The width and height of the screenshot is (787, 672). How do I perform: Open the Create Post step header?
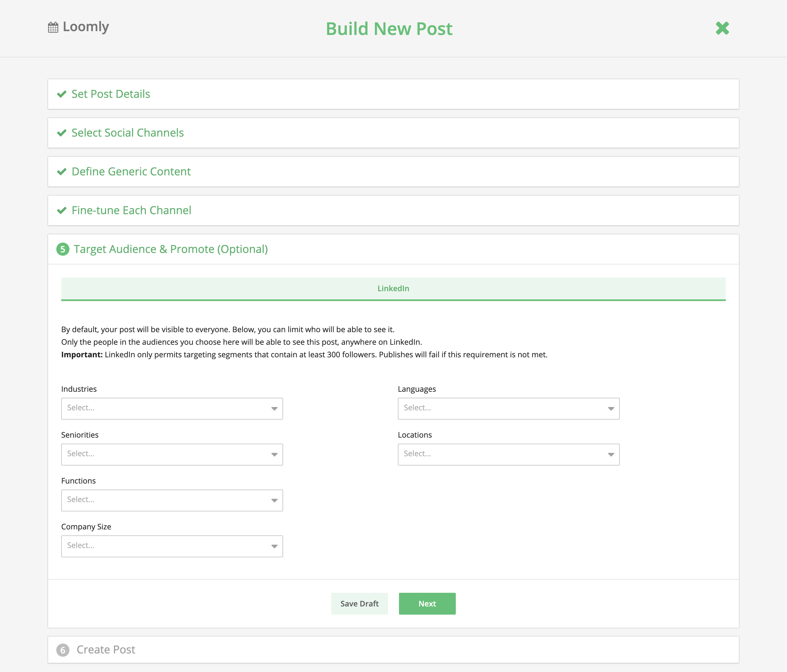[x=106, y=650]
